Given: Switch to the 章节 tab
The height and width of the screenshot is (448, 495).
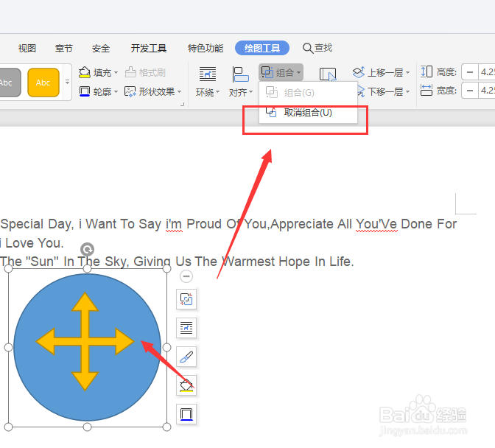Looking at the screenshot, I should [x=63, y=49].
